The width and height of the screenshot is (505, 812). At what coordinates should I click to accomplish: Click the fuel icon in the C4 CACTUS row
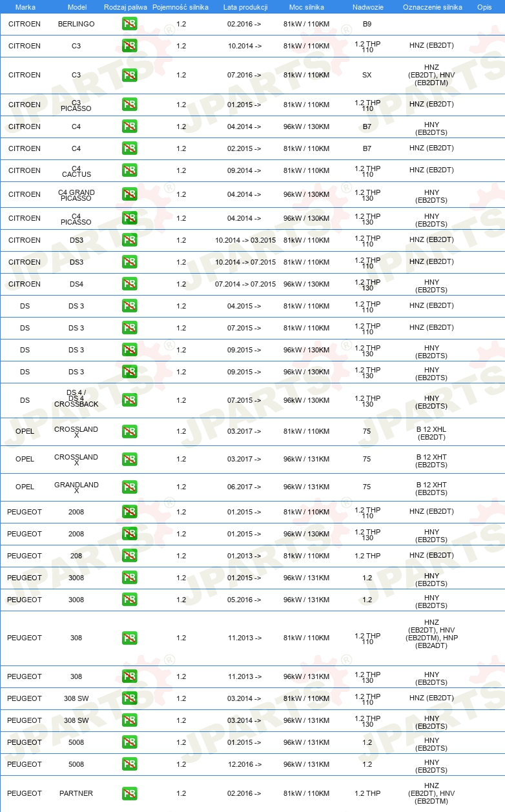point(129,171)
